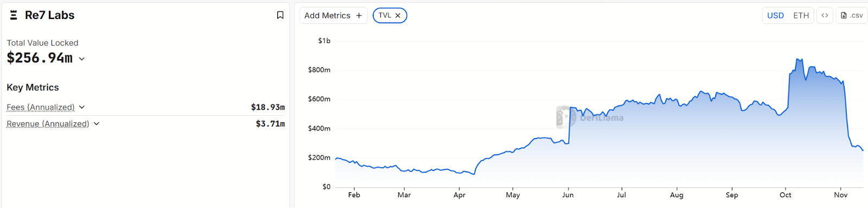The width and height of the screenshot is (868, 208).
Task: Click the October TVL peak on chart
Action: 799,59
